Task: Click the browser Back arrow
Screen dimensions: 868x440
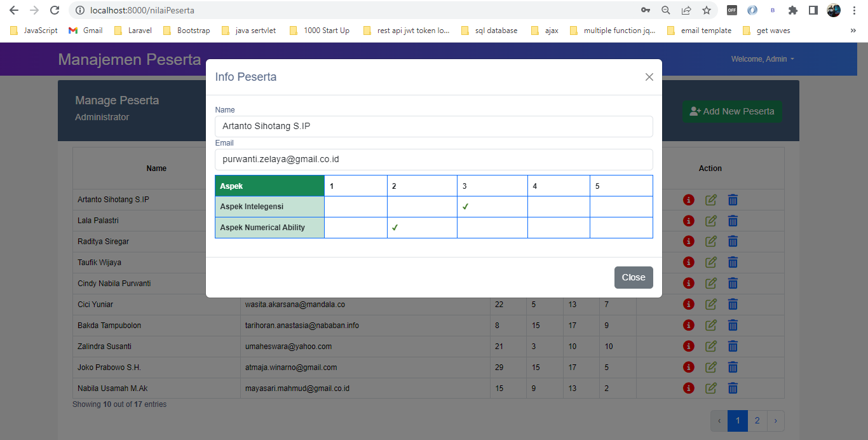Action: pos(14,10)
